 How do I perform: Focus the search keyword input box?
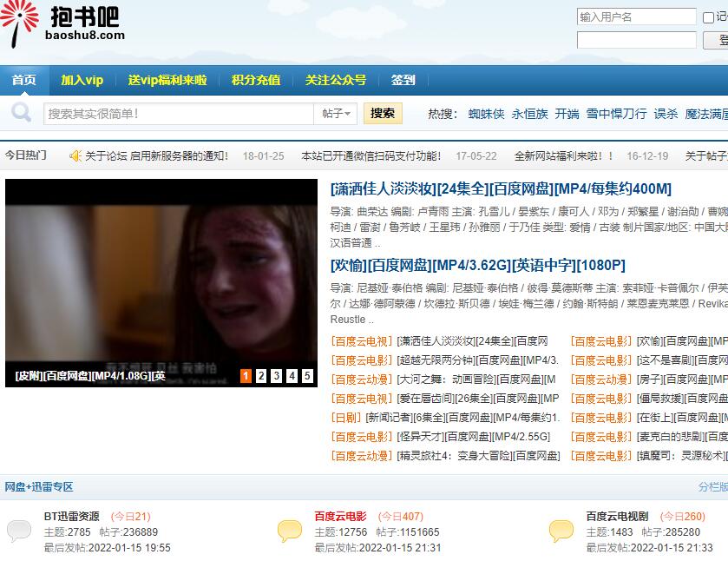tap(178, 114)
